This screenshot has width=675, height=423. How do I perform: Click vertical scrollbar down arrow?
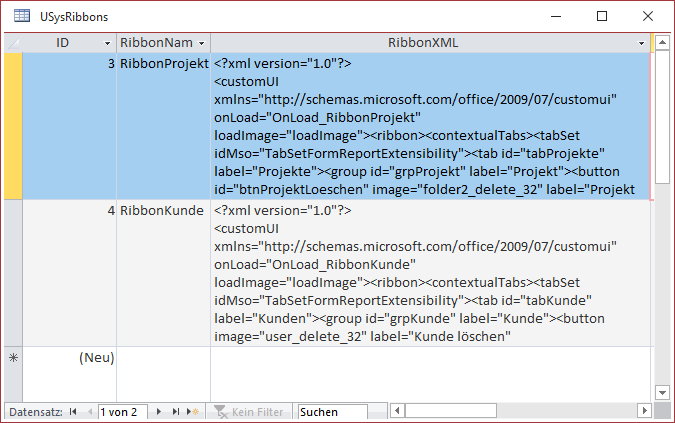[x=662, y=392]
